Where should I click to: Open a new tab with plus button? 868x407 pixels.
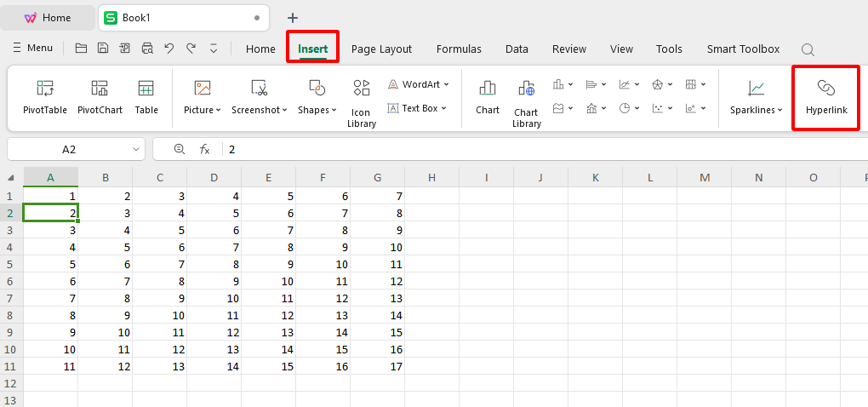pyautogui.click(x=293, y=17)
